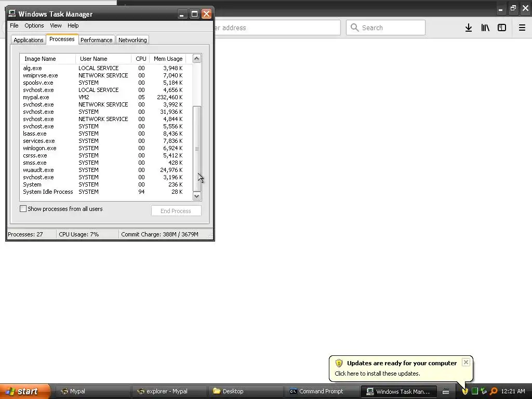Switch to explorer - Mypal taskbar button
Screen dimensions: 532x399
coord(169,391)
